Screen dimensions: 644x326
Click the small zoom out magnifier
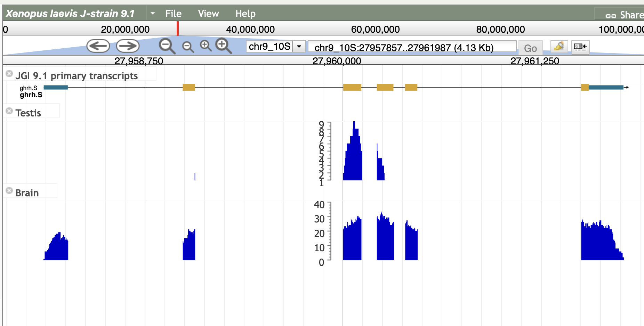[188, 47]
